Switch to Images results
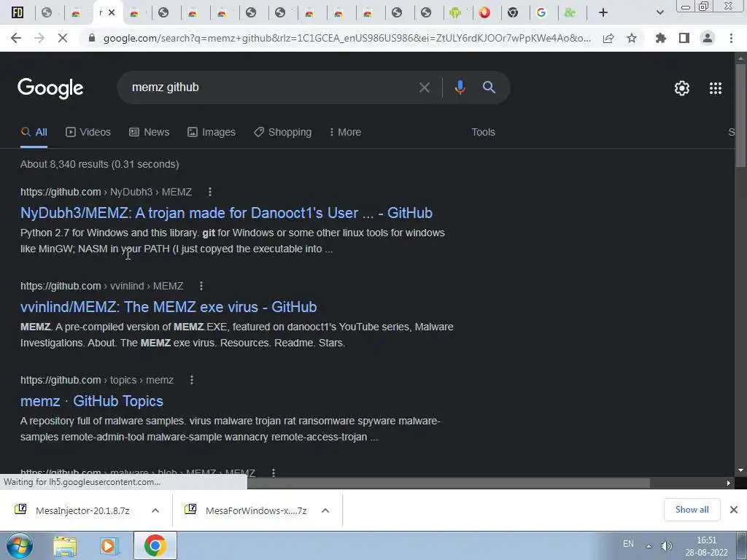747x560 pixels. tap(212, 133)
